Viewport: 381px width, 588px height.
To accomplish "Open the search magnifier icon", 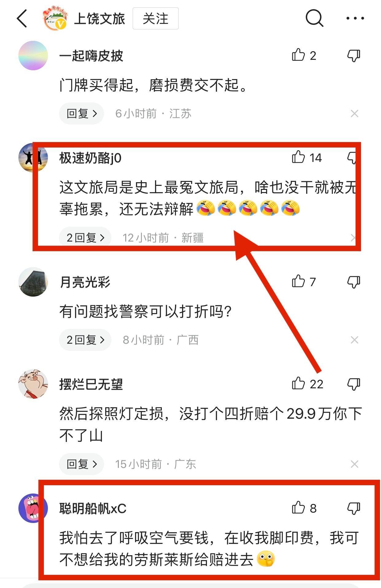I will coord(314,18).
